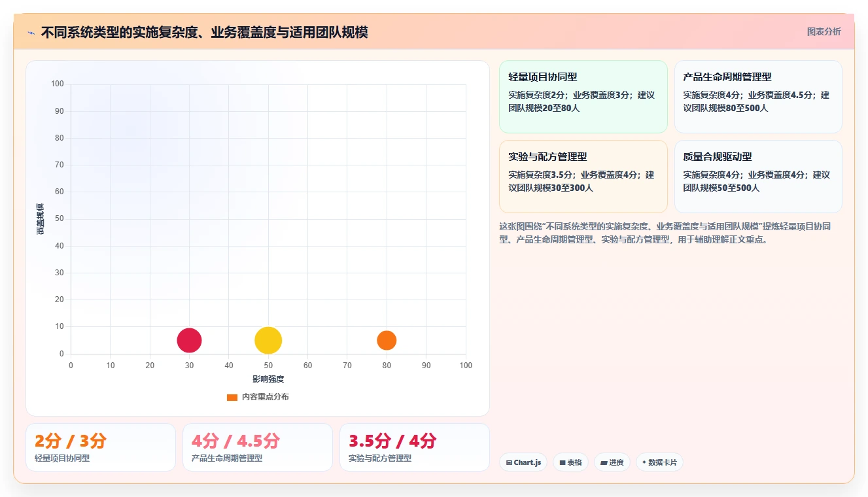
Task: Click 轻量项目协同型 label under 2分 / 3分
Action: [62, 458]
